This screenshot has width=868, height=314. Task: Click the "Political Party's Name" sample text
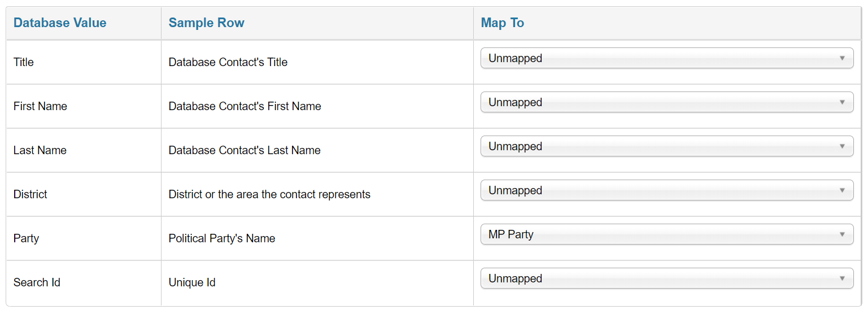[221, 238]
